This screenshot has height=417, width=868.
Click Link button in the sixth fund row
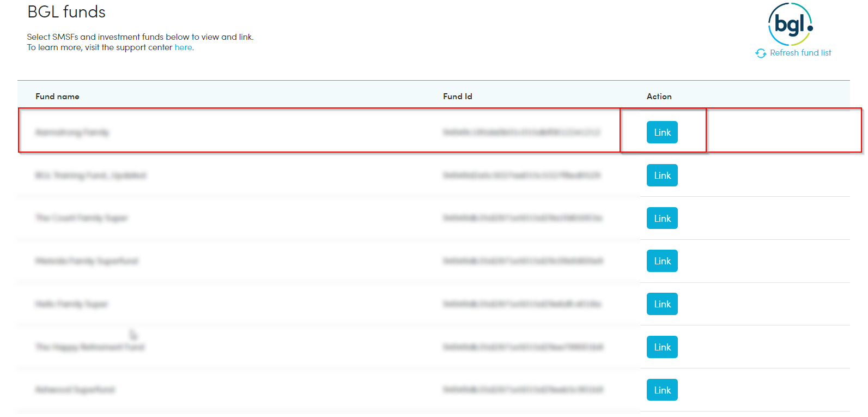(662, 347)
